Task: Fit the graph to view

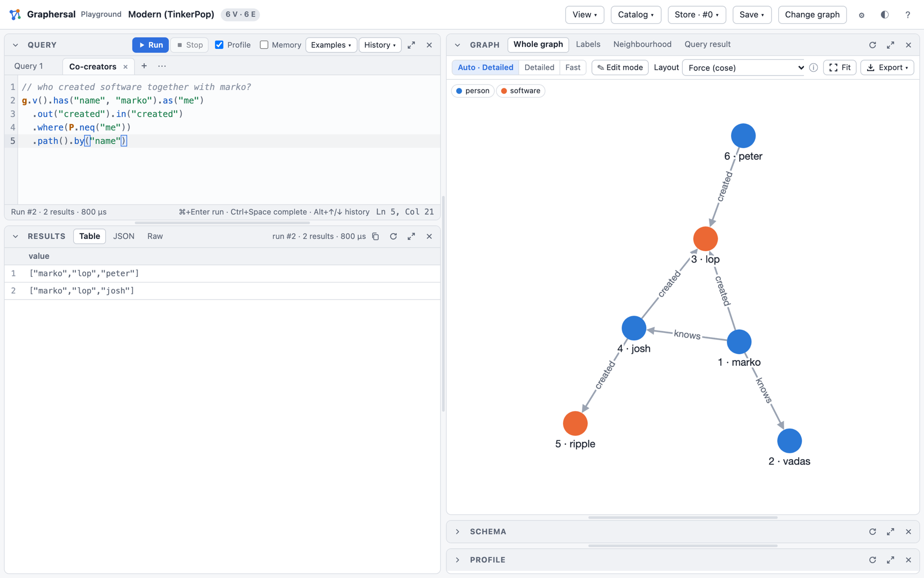Action: click(x=840, y=67)
